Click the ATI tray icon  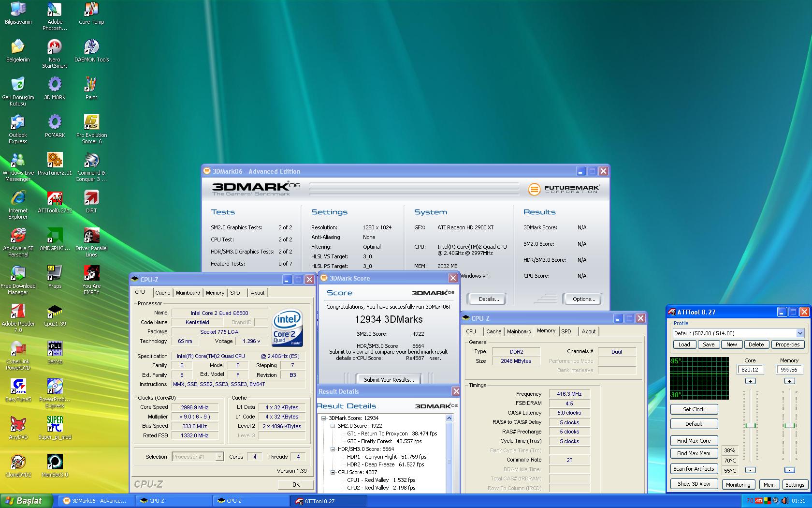(x=759, y=501)
